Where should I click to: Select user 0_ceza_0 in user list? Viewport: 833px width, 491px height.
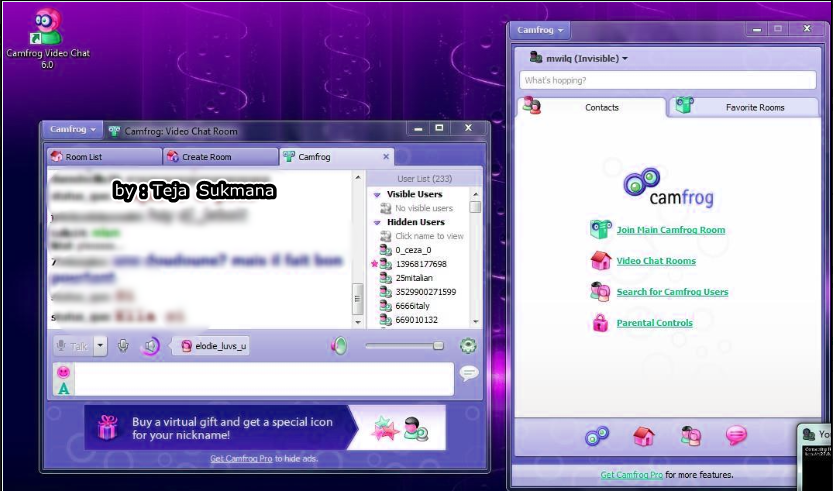pyautogui.click(x=413, y=250)
